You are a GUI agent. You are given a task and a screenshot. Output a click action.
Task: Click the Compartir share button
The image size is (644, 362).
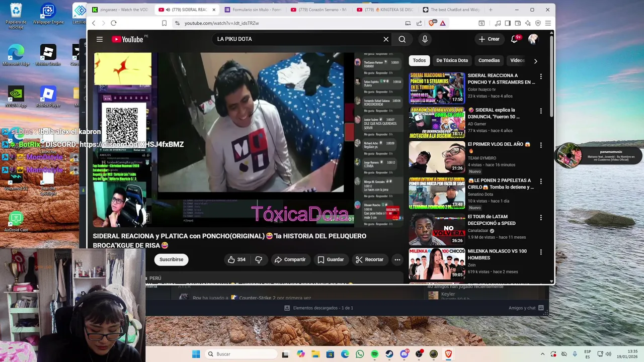290,259
